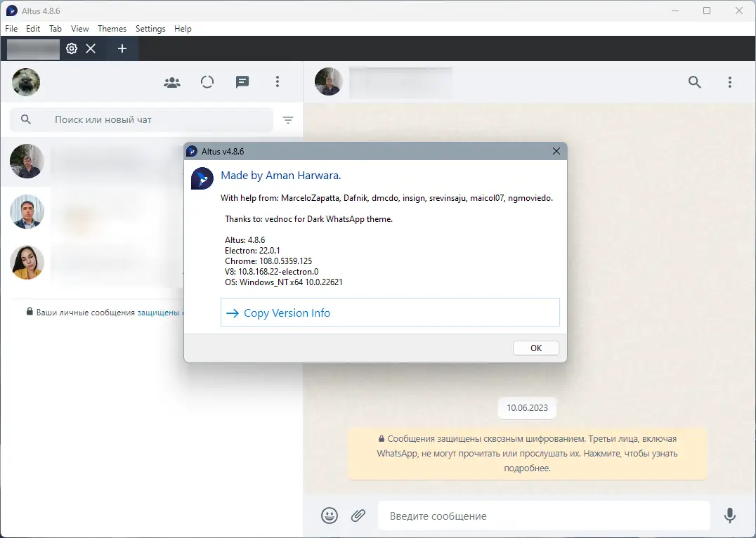Screen dimensions: 756x538
Task: Open the File menu
Action: [x=11, y=29]
